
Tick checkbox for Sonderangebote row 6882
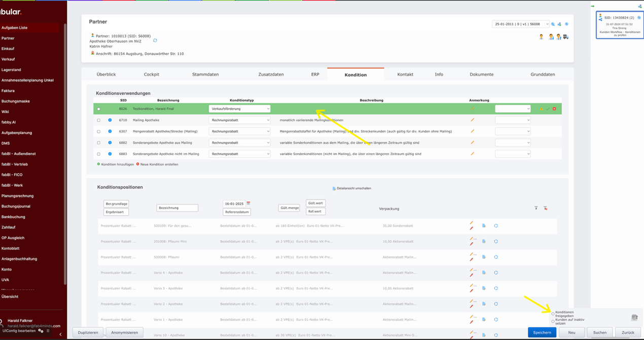(x=99, y=143)
